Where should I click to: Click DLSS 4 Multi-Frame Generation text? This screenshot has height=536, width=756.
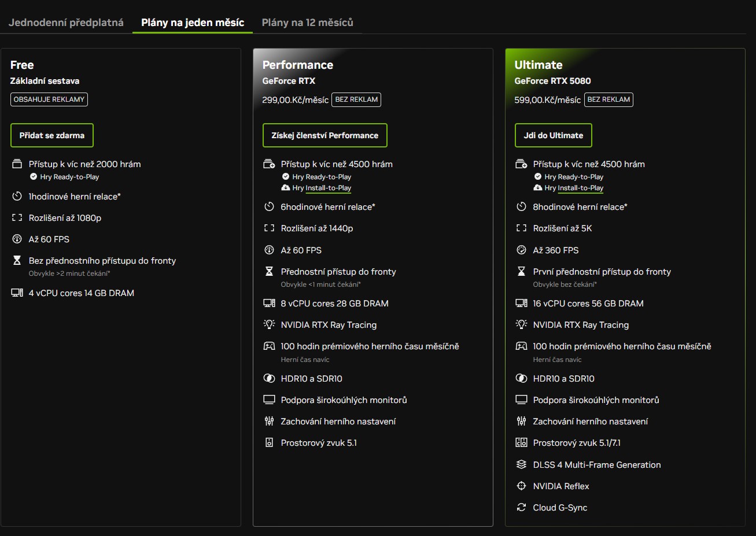tap(597, 465)
